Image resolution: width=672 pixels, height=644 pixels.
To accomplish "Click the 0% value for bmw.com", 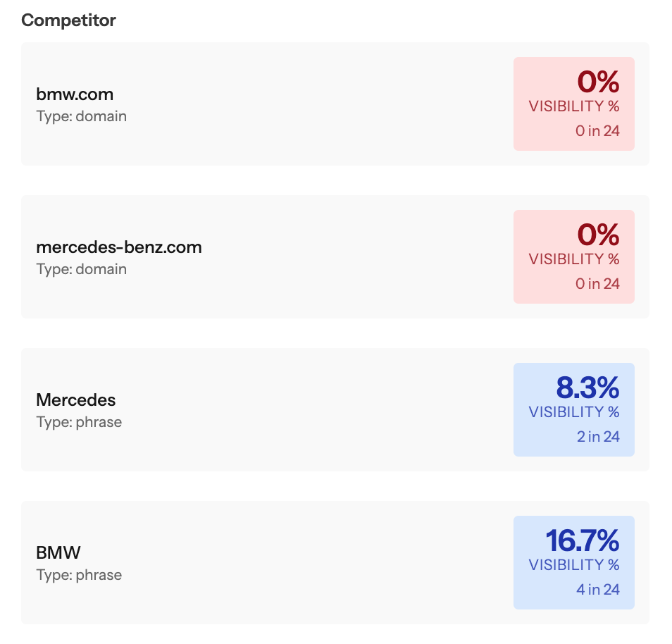I will (x=598, y=82).
